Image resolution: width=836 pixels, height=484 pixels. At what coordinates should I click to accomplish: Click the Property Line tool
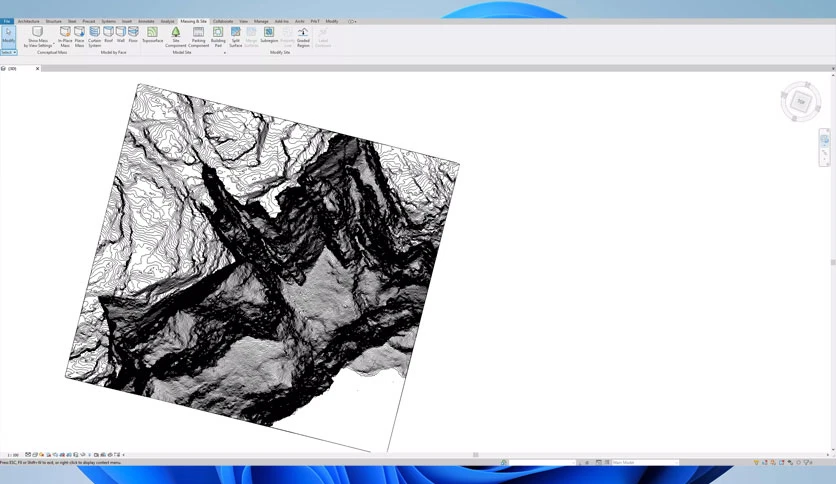click(287, 37)
